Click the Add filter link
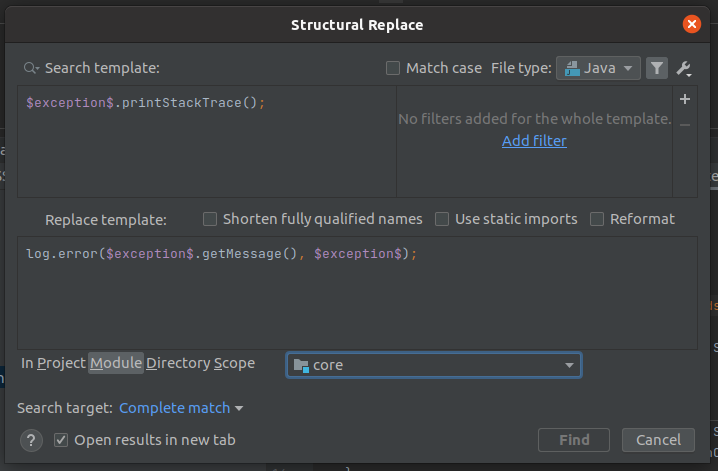The width and height of the screenshot is (718, 471). [534, 141]
